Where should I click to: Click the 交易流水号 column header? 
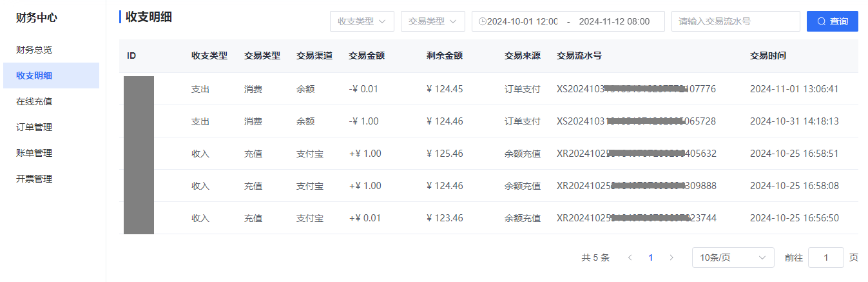(579, 56)
